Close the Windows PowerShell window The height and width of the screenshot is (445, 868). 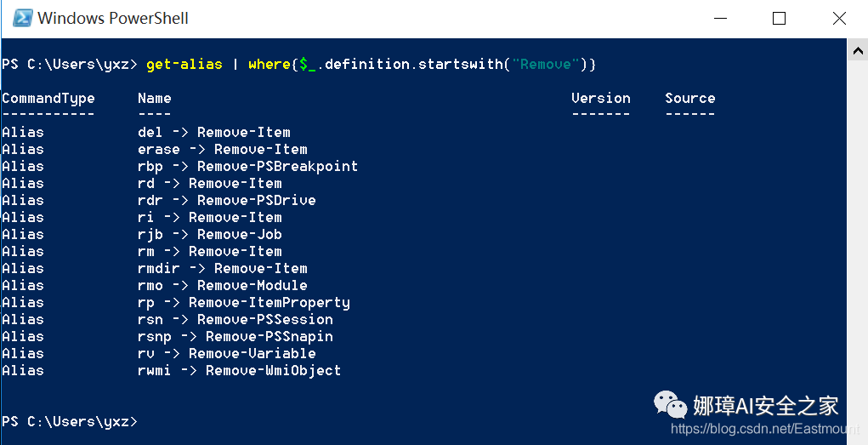839,18
